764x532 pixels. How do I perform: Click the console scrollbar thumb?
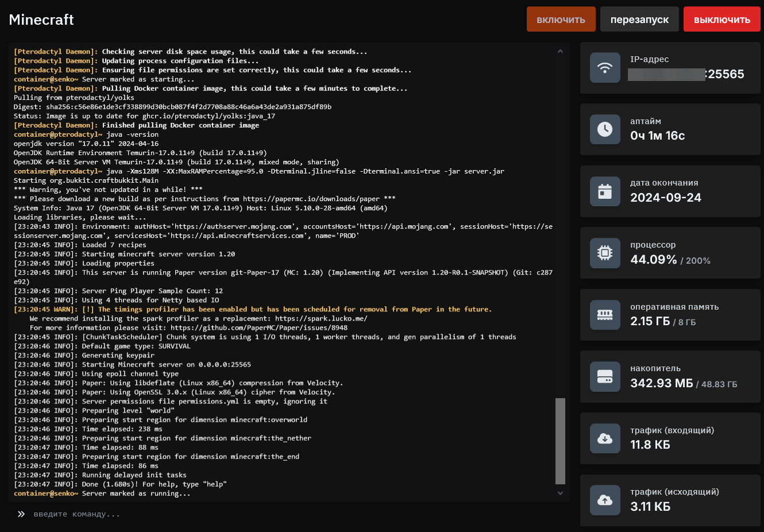click(560, 441)
